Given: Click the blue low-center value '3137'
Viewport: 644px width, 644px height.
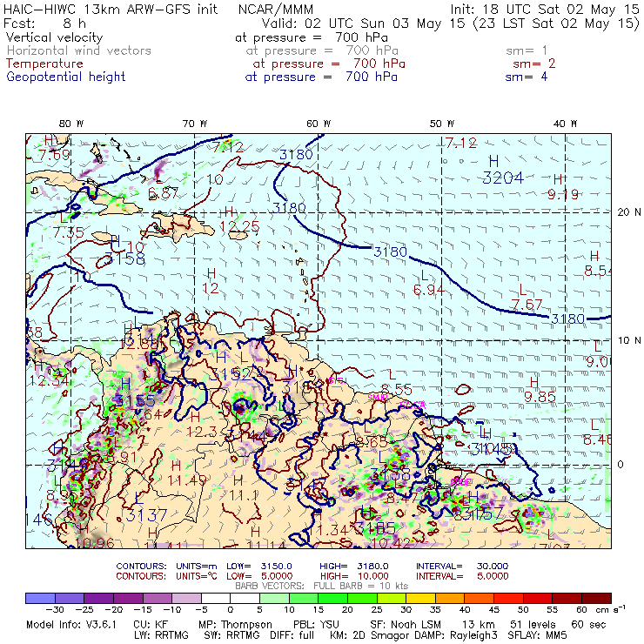Looking at the screenshot, I should coord(146,515).
